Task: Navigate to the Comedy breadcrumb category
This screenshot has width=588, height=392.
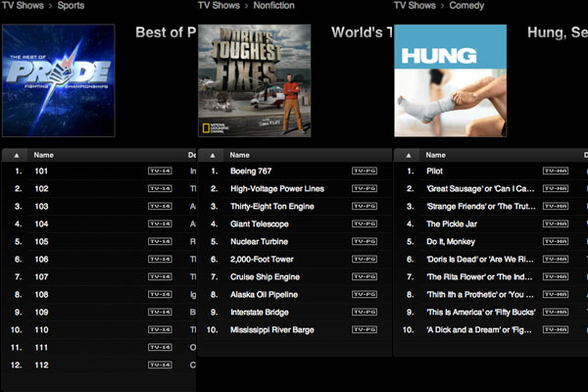Action: pyautogui.click(x=469, y=6)
